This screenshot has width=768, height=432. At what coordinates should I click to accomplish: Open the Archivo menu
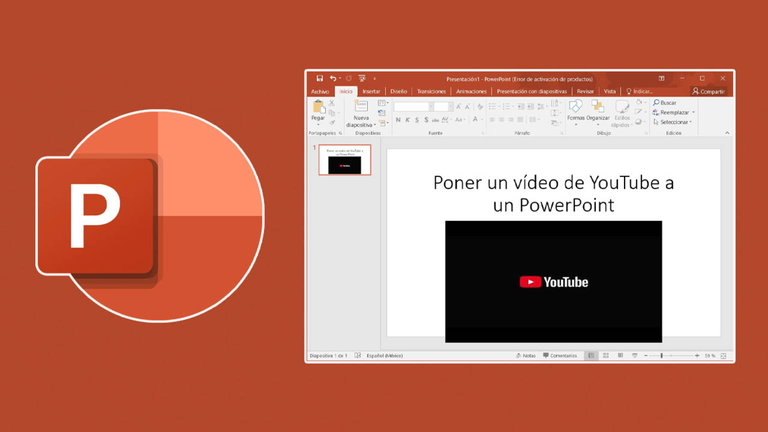point(320,91)
